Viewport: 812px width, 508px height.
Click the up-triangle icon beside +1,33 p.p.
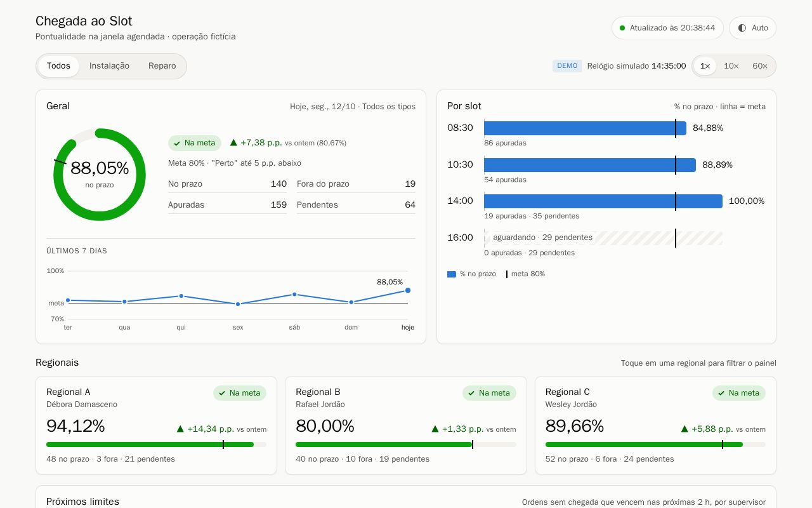pos(435,429)
